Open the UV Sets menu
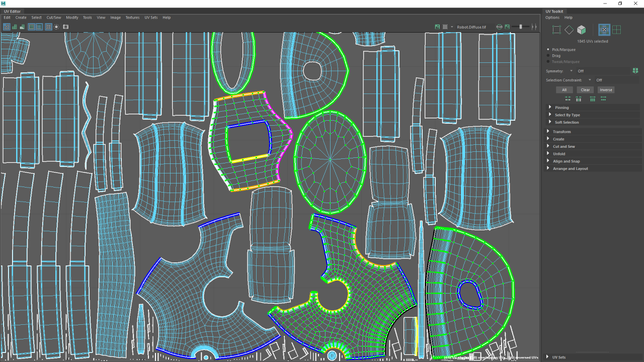The image size is (644, 362). click(151, 18)
